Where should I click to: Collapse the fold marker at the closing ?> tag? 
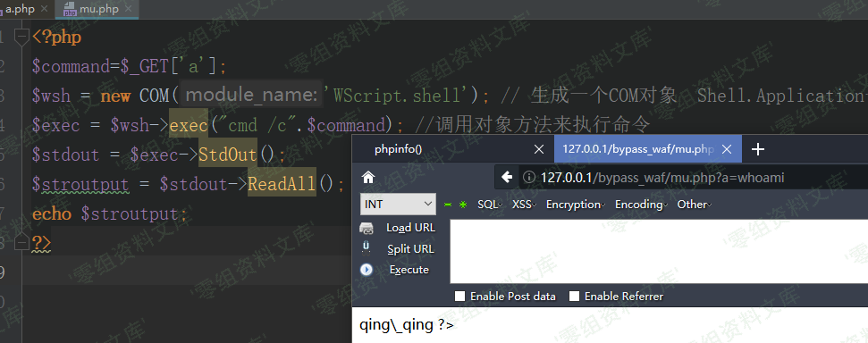pyautogui.click(x=22, y=242)
